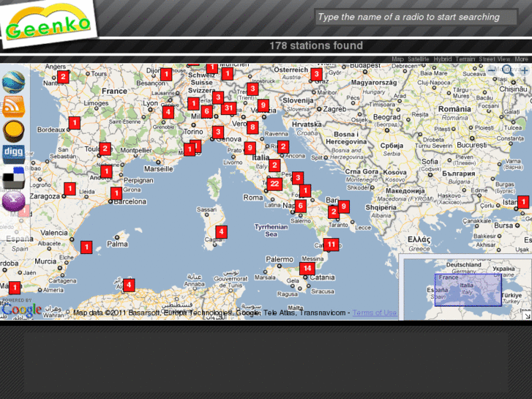Select the 6 marker beside Milano

206,111
